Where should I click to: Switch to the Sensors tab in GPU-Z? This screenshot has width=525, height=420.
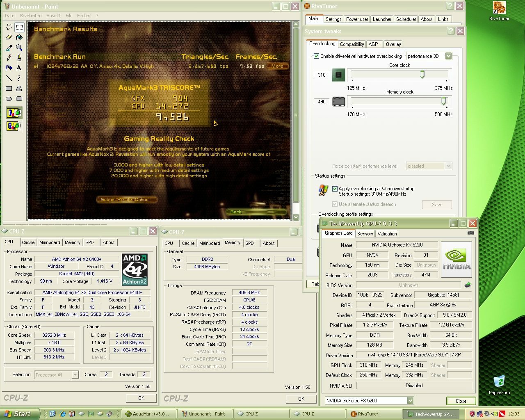(x=365, y=234)
